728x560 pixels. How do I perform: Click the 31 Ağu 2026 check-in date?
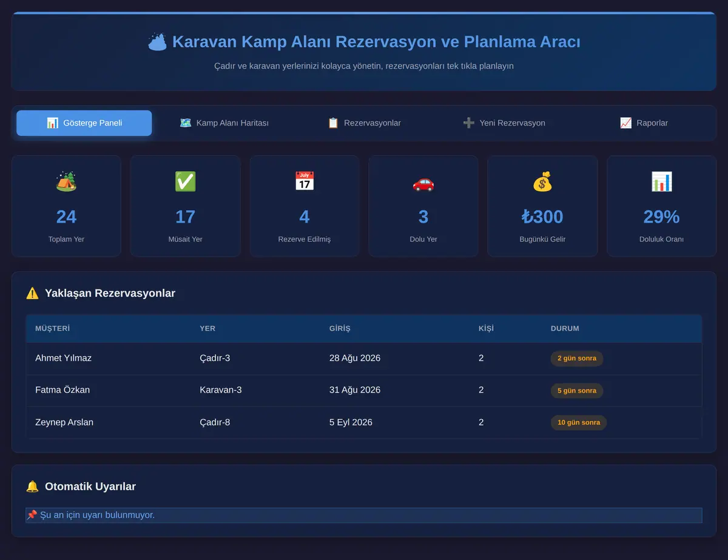click(x=355, y=390)
